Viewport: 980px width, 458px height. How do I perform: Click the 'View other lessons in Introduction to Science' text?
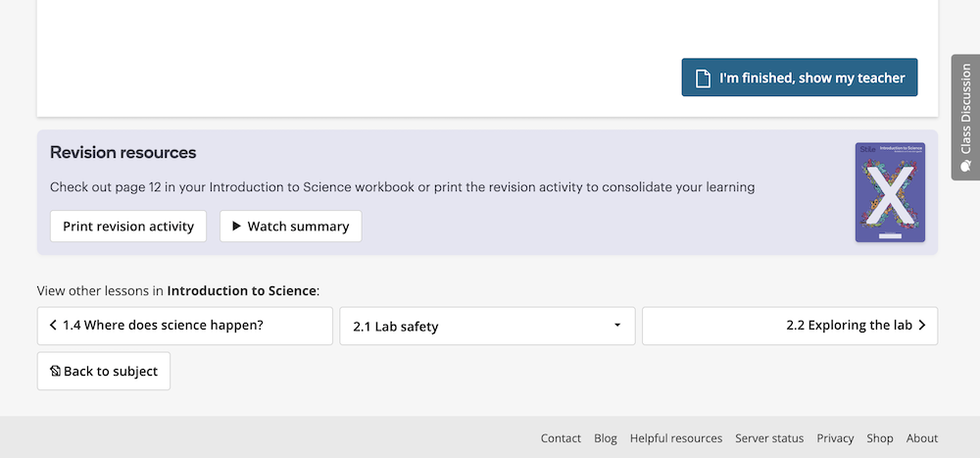pyautogui.click(x=178, y=290)
